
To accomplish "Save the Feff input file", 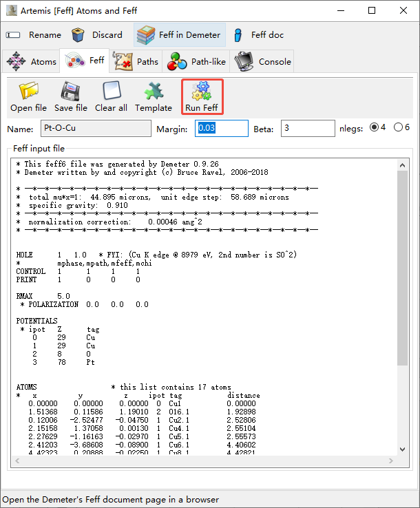I will tap(71, 97).
